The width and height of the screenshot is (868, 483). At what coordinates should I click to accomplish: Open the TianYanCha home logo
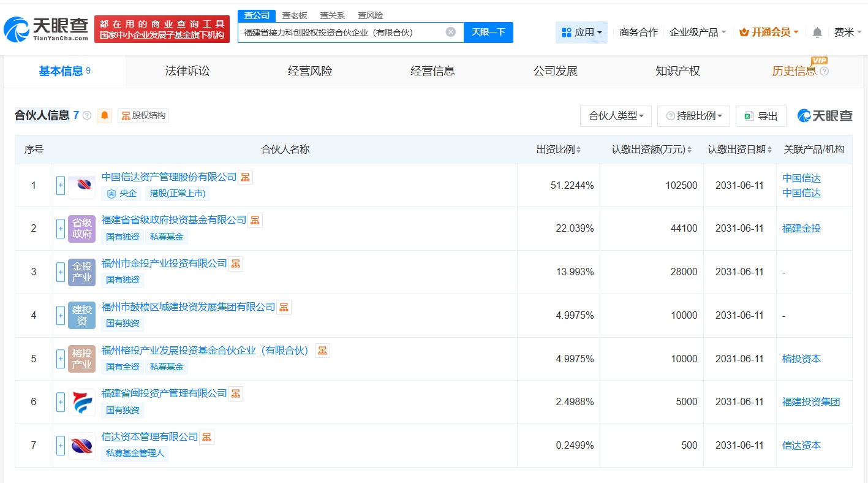(46, 29)
